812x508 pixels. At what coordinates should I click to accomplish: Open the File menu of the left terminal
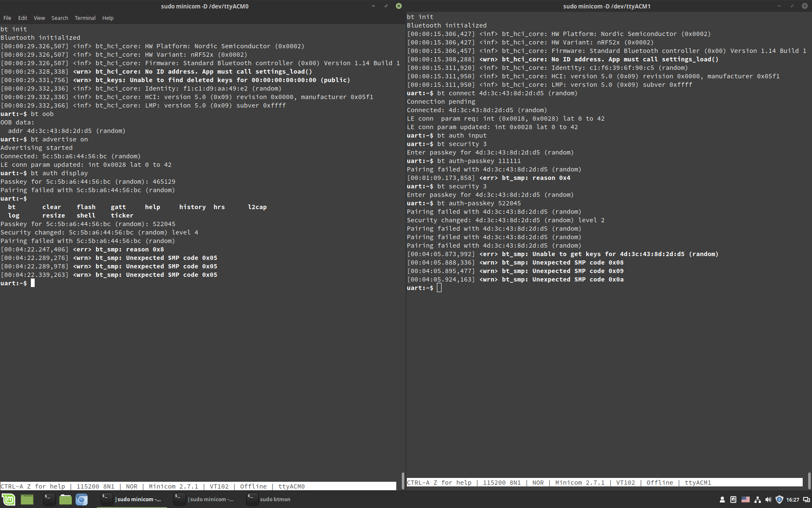point(7,18)
